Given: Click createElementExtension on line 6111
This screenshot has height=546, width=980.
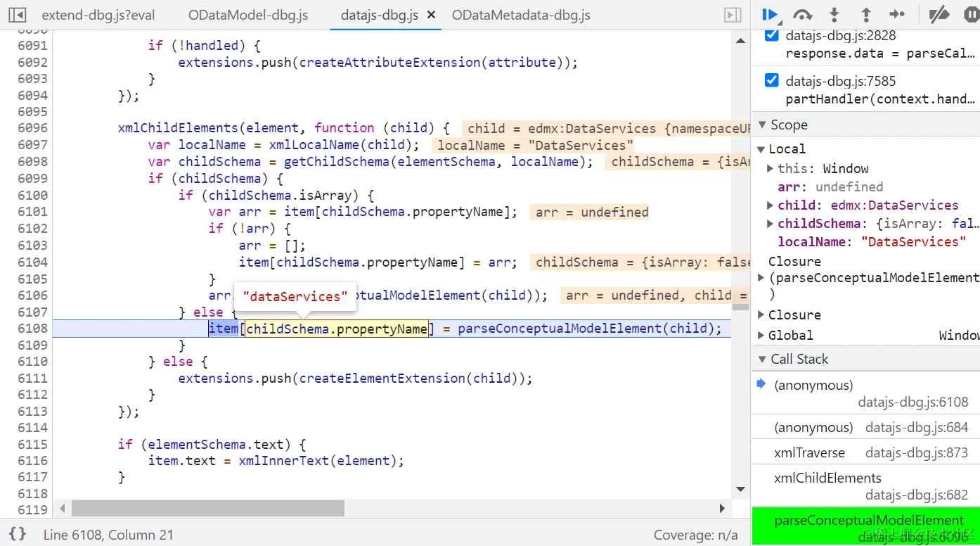Looking at the screenshot, I should [x=382, y=379].
